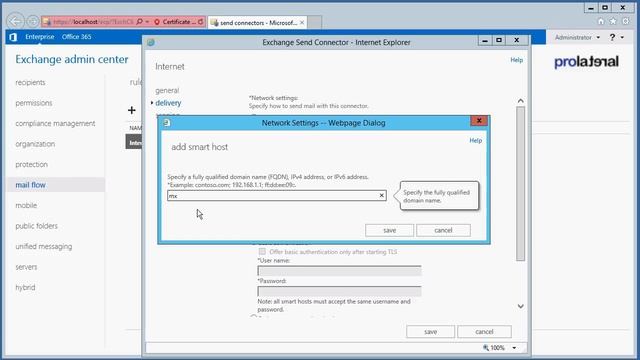Click the Password input field
Viewport: 640px width, 360px height.
[x=339, y=291]
